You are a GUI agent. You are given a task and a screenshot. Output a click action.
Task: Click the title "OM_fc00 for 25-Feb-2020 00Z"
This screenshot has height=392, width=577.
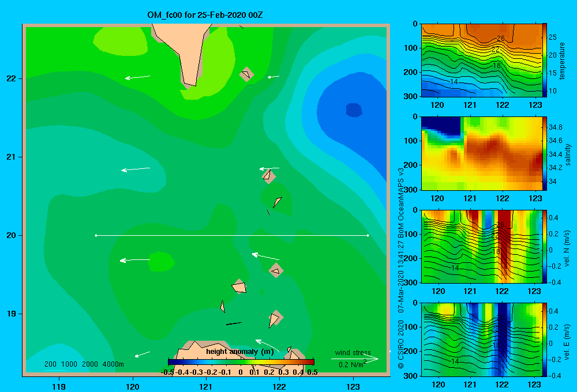tap(205, 15)
